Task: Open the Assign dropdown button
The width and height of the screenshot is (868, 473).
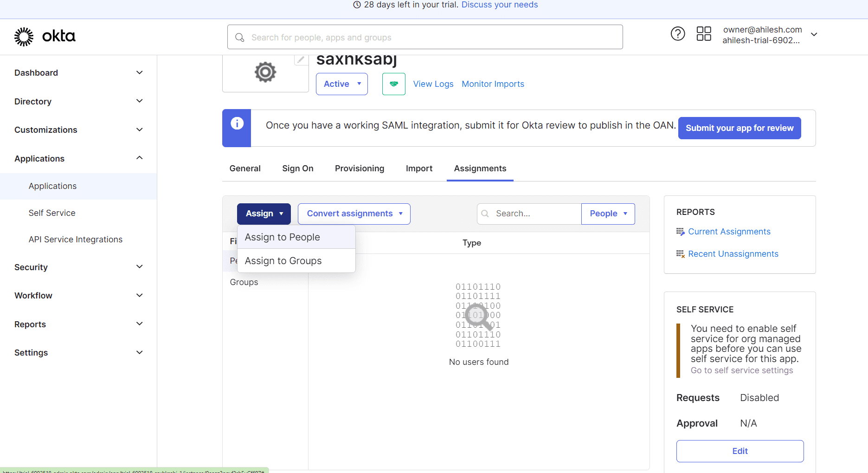Action: [264, 214]
